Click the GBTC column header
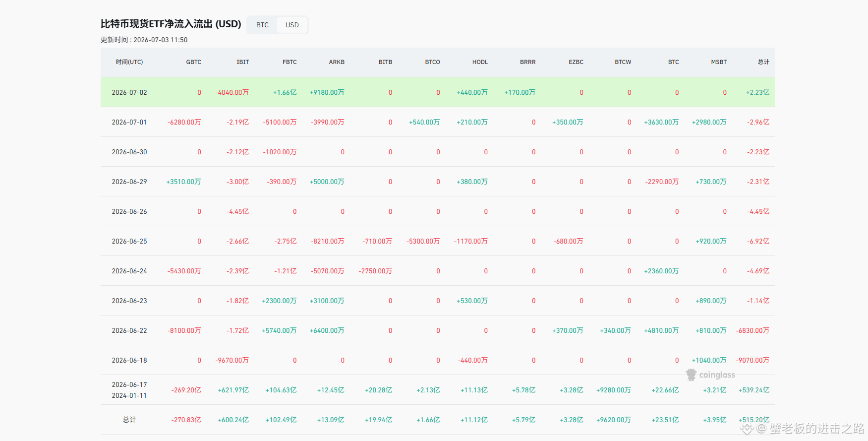 coord(193,62)
